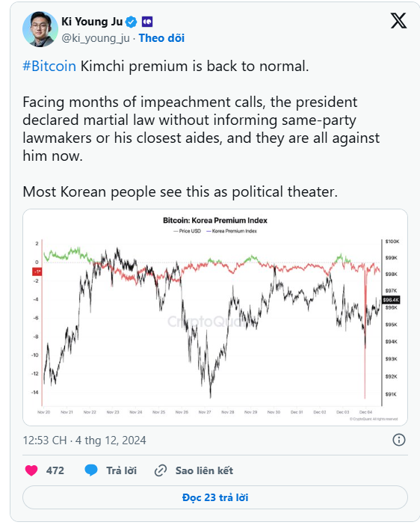Like the tweet with the heart icon
The image size is (420, 531).
31,470
